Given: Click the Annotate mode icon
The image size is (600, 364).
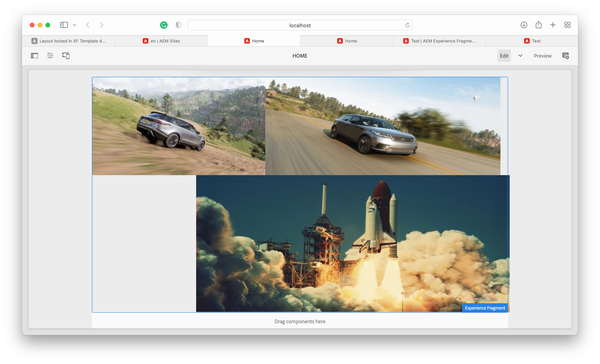Looking at the screenshot, I should (x=566, y=56).
